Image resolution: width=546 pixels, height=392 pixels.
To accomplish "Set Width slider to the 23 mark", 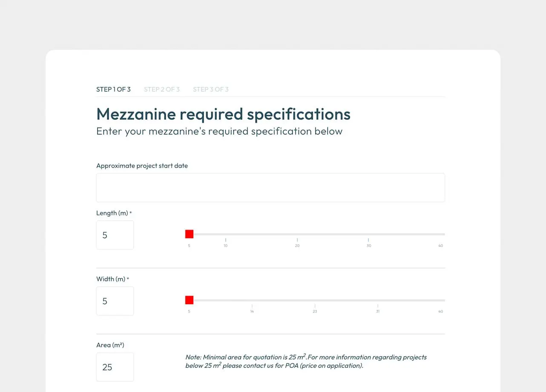I will [x=315, y=300].
